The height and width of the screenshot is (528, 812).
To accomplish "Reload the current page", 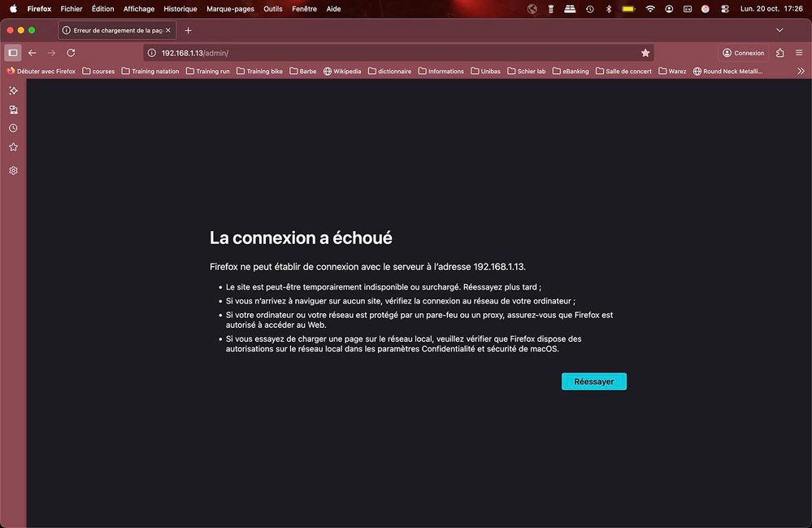I will tap(71, 53).
